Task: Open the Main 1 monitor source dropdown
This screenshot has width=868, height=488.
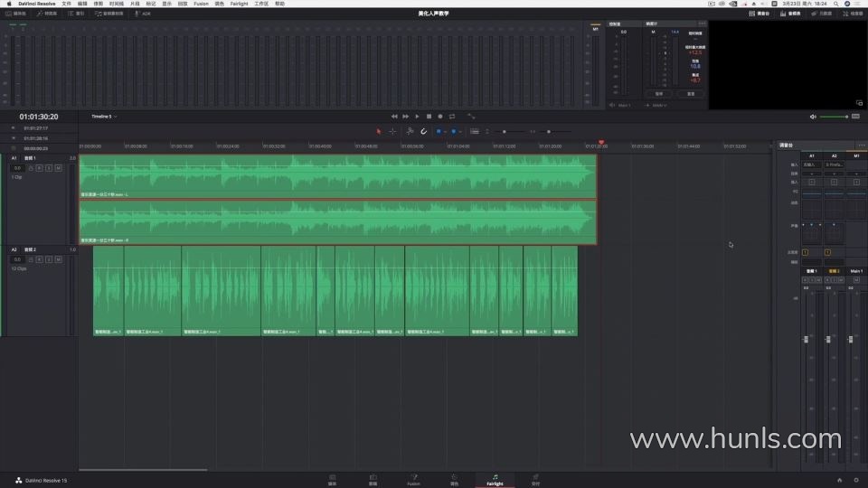Action: 624,106
